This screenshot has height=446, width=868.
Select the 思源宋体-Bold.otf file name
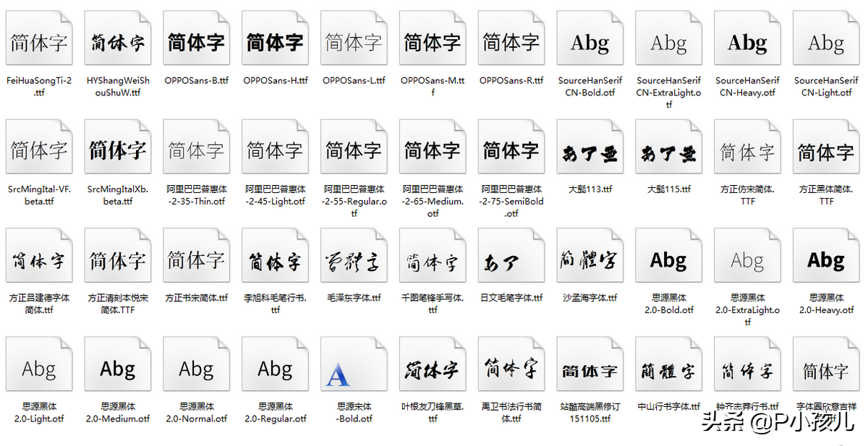click(354, 413)
